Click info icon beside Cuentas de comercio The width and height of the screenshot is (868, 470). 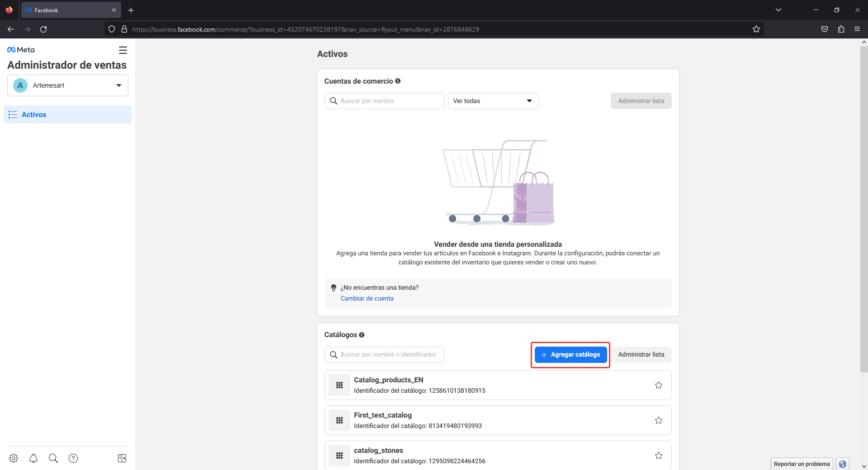[398, 81]
